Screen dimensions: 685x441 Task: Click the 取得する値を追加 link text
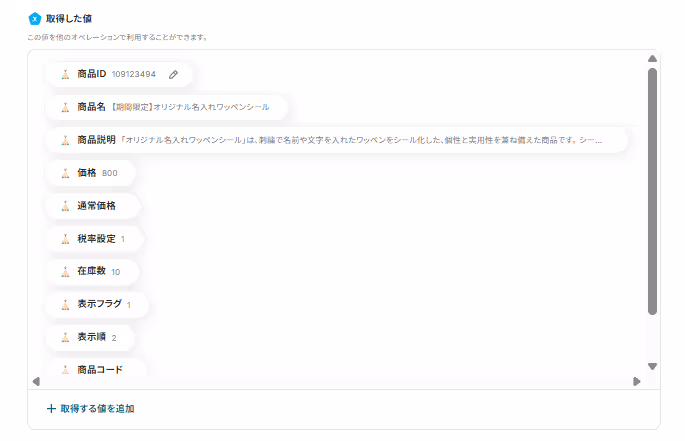click(97, 409)
